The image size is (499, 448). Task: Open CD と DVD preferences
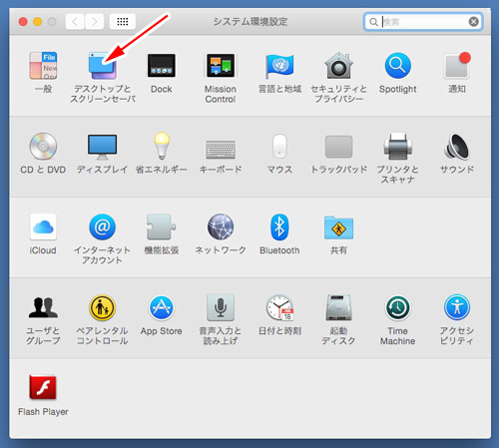(43, 147)
